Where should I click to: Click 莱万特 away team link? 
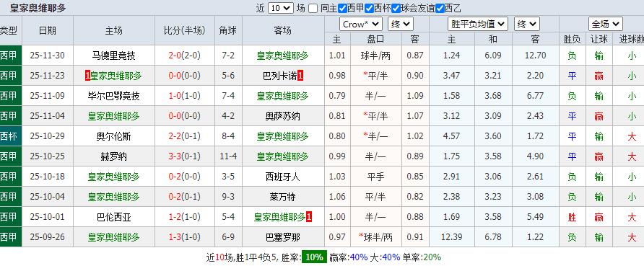282,197
